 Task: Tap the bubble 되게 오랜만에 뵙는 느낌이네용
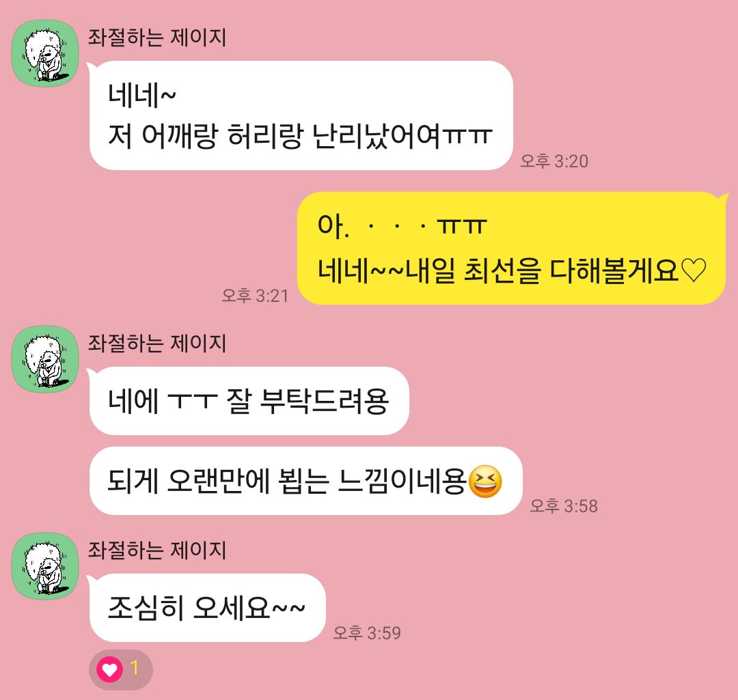tap(306, 481)
